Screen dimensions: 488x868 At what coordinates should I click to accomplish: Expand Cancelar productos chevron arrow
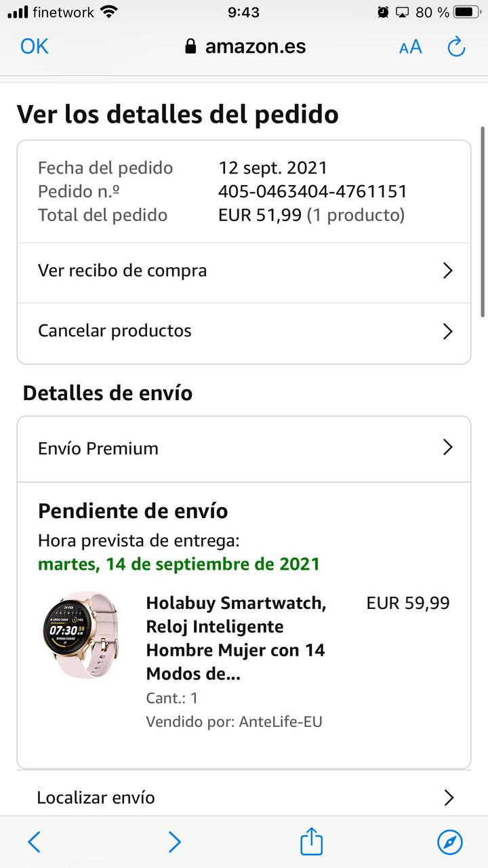coord(447,331)
